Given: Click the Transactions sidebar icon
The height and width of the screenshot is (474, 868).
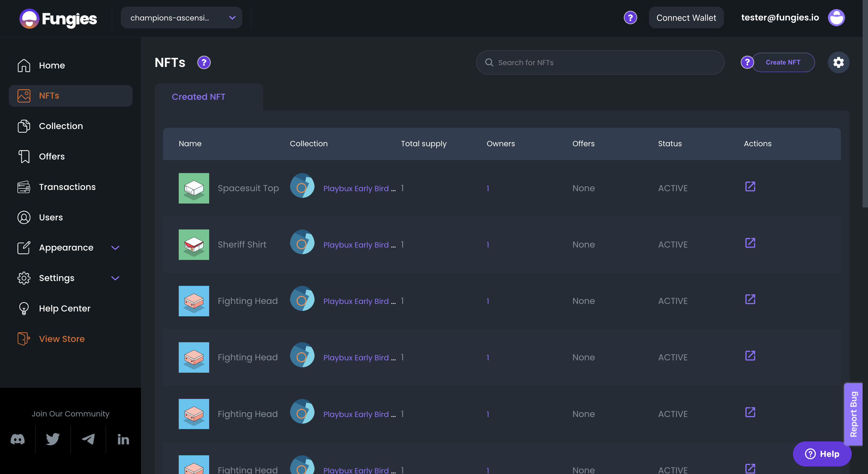Looking at the screenshot, I should 24,187.
